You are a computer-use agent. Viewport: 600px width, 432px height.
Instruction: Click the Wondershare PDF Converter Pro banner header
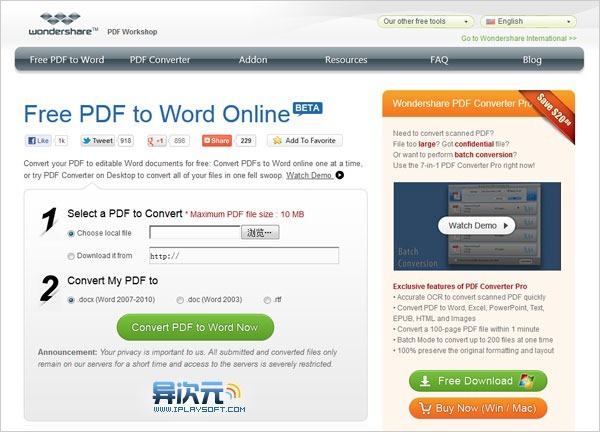click(x=459, y=104)
